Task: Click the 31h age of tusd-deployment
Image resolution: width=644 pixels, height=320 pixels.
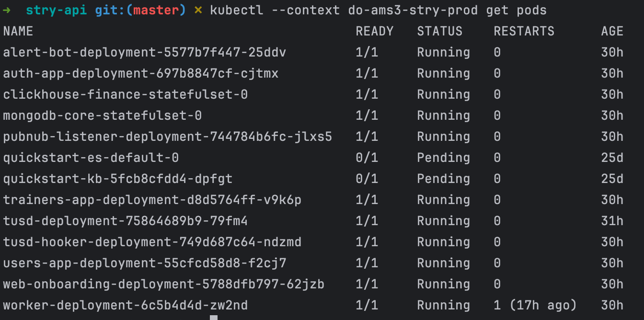Action: click(612, 221)
